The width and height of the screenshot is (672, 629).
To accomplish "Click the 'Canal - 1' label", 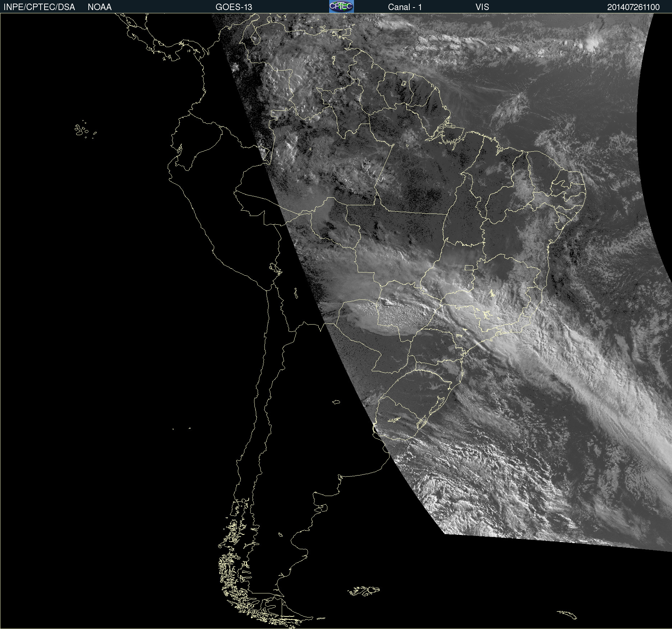I will click(x=405, y=7).
